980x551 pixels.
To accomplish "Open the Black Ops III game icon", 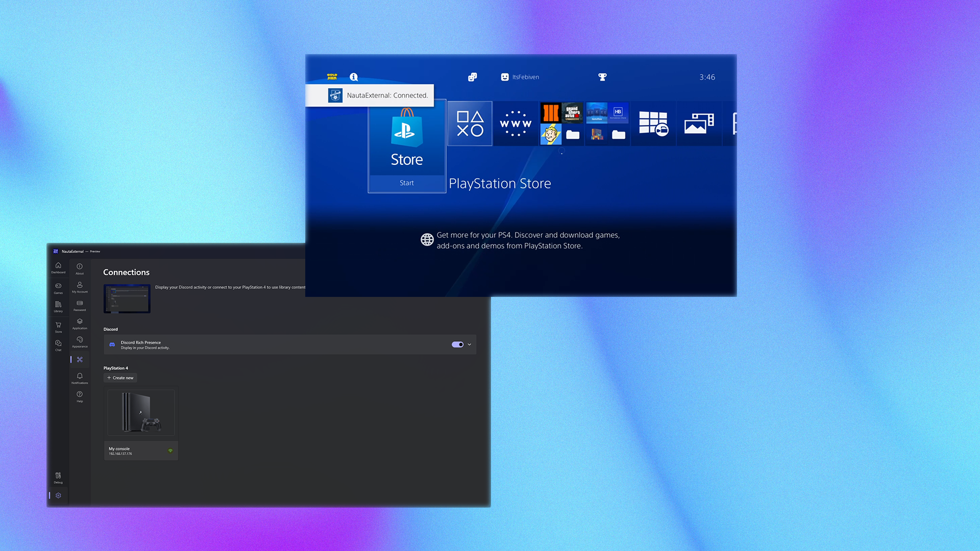I will 551,113.
